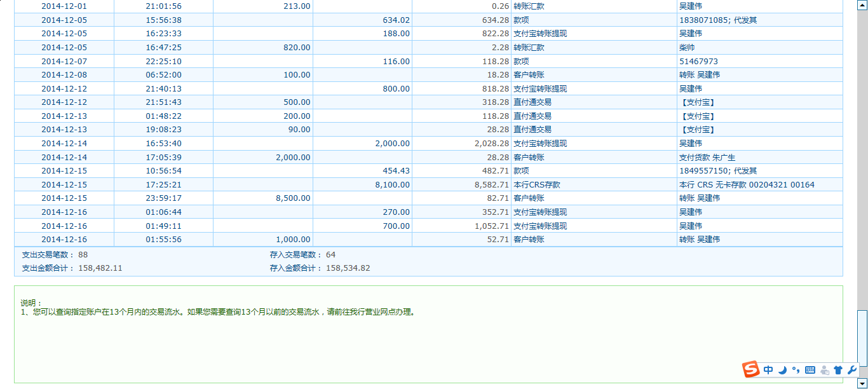Open Sogou settings wrench icon
Screen dimensions: 868x389
tap(852, 370)
